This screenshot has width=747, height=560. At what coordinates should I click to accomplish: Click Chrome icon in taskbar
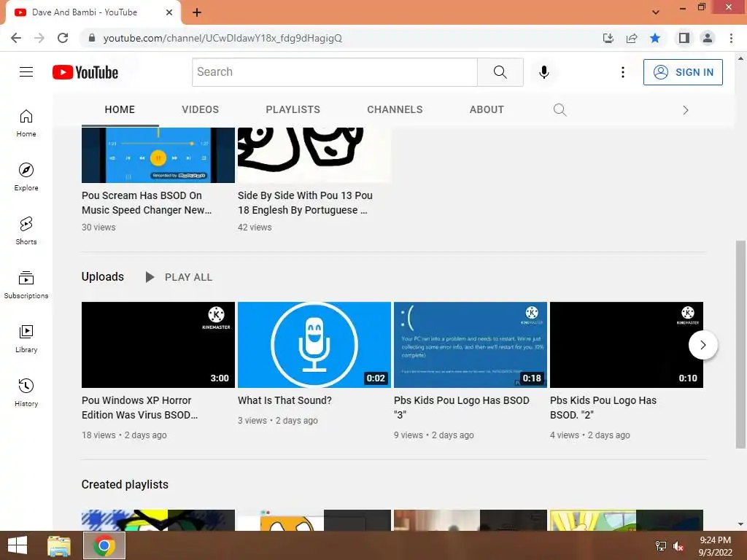coord(104,545)
